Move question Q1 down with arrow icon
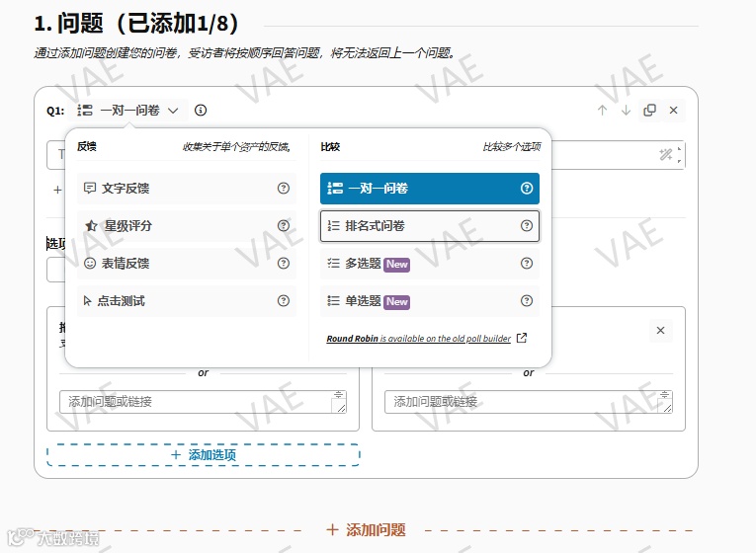 (x=626, y=111)
